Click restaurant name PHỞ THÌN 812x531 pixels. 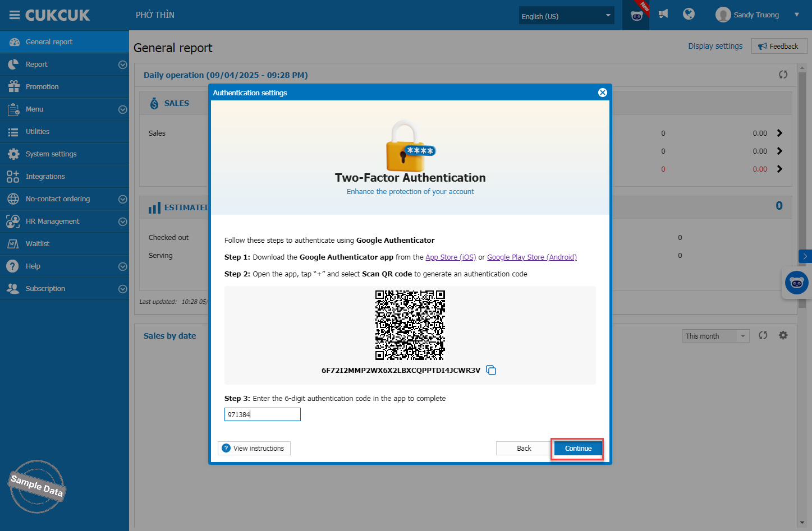point(155,15)
